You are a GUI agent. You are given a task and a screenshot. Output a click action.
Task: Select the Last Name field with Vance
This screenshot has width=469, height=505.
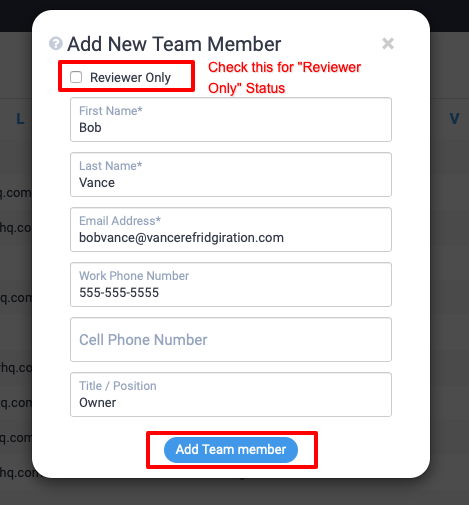pyautogui.click(x=231, y=175)
